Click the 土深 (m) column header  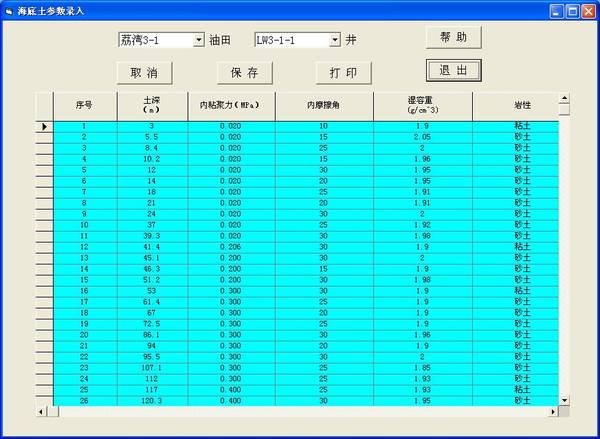click(151, 106)
